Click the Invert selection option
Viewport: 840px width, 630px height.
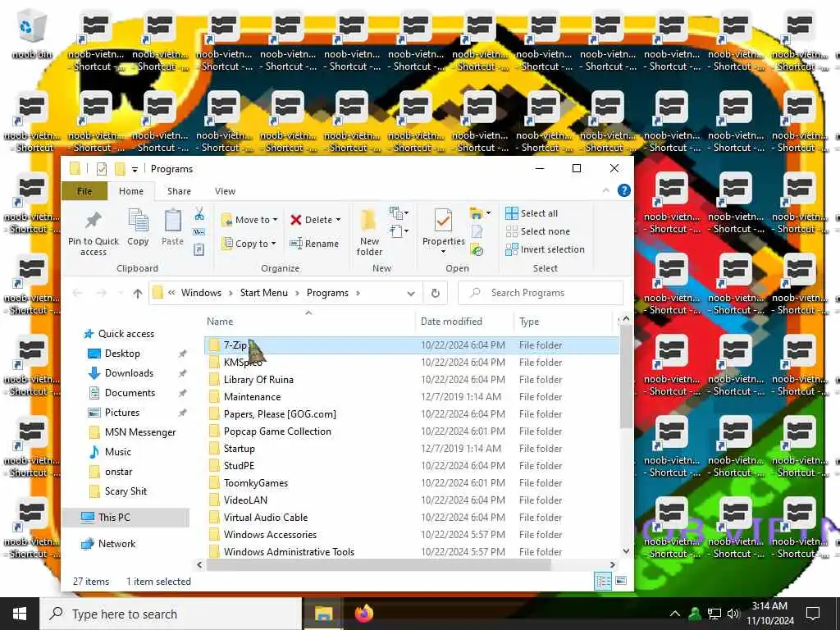click(x=545, y=249)
